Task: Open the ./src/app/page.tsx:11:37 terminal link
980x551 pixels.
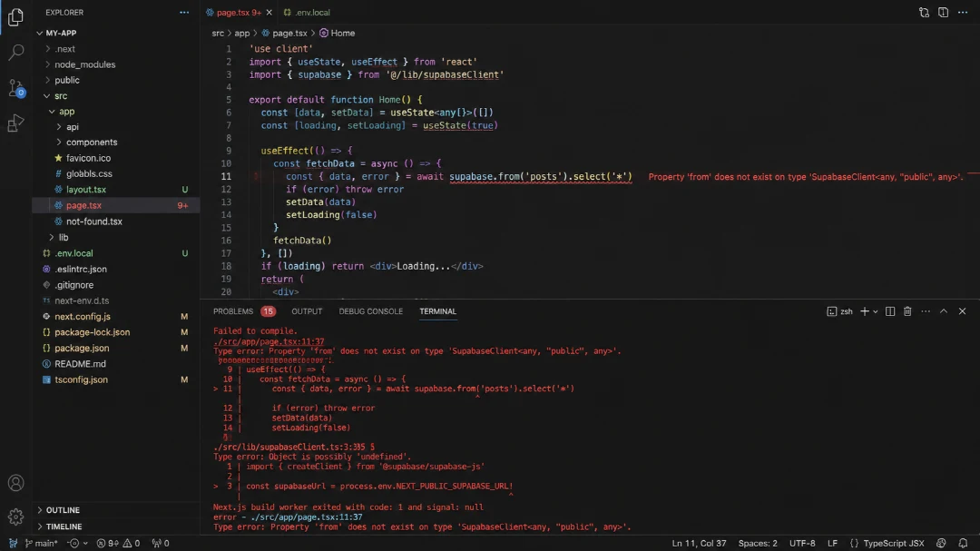Action: point(269,341)
